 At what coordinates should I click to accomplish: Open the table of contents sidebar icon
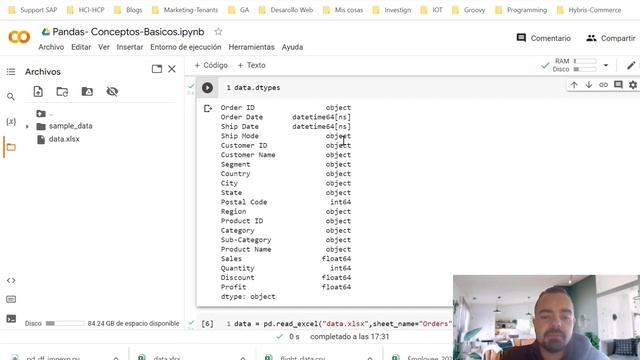(11, 72)
